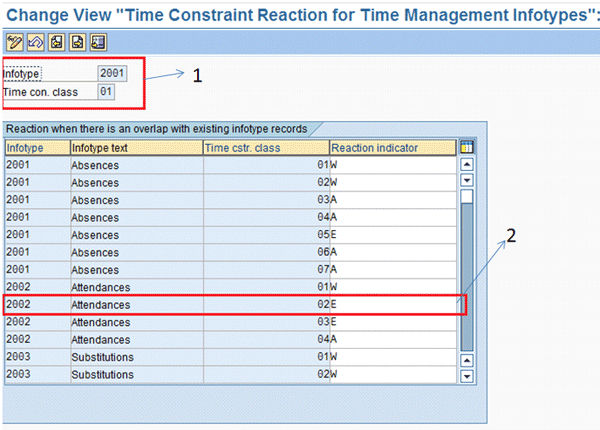
Task: Click 'Attendances' text in the class 01 row
Action: click(x=101, y=287)
